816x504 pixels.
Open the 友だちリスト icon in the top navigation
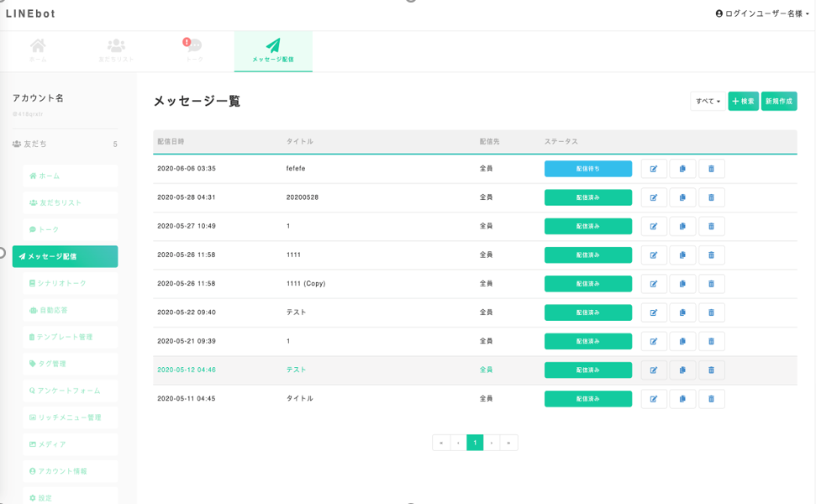pyautogui.click(x=116, y=50)
